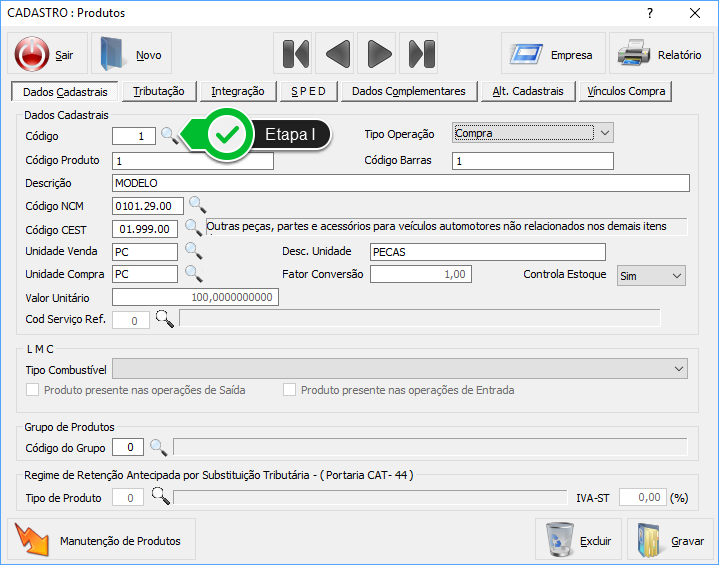
Task: Click the Gravar save button
Action: [x=670, y=540]
